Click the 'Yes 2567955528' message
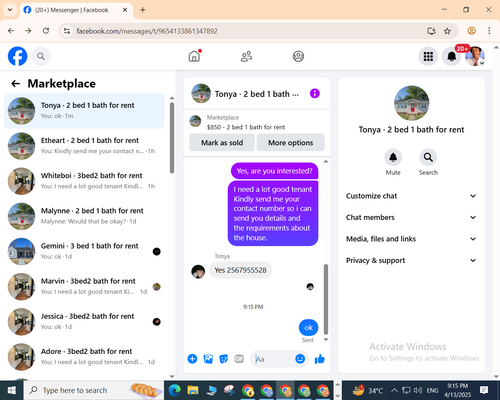500x400 pixels. click(240, 270)
